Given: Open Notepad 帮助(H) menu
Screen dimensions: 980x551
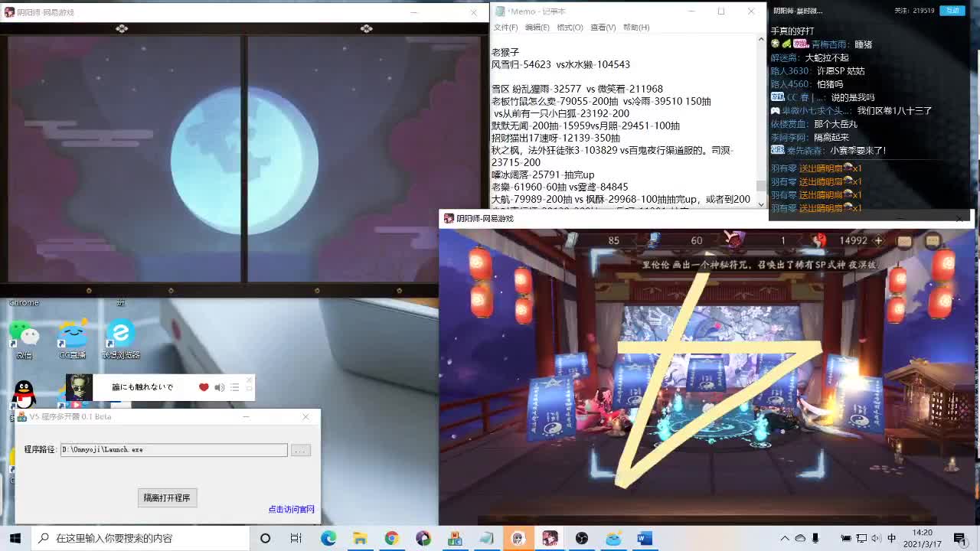Looking at the screenshot, I should 636,28.
